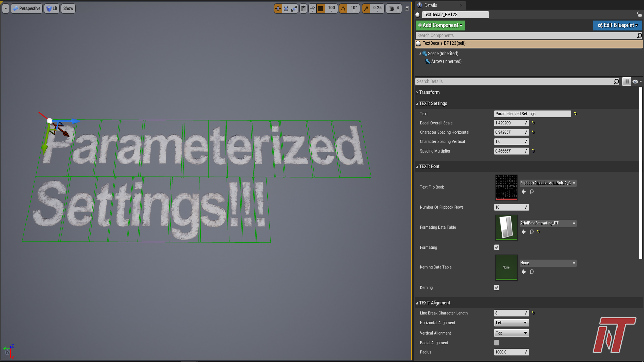
Task: Uncheck the Formating checkbox
Action: tap(496, 247)
